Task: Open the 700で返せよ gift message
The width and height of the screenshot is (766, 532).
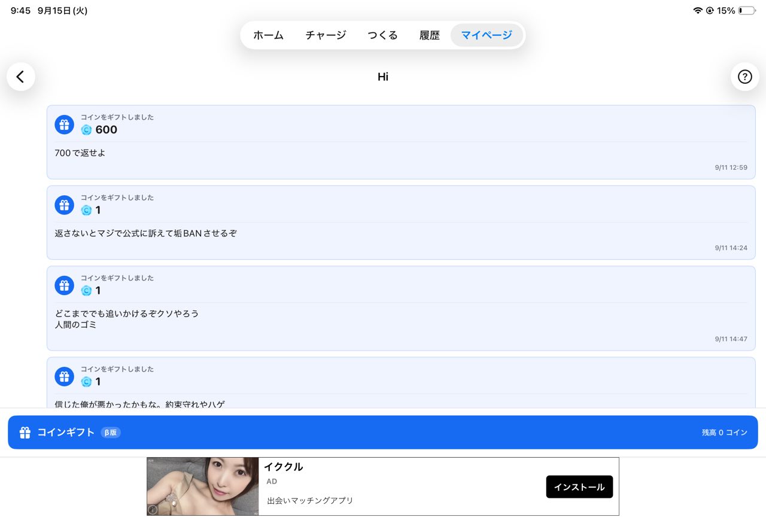Action: (x=401, y=142)
